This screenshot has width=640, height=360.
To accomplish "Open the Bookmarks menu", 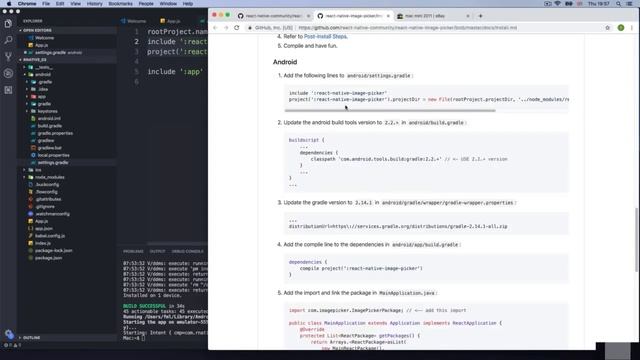I will (120, 4).
